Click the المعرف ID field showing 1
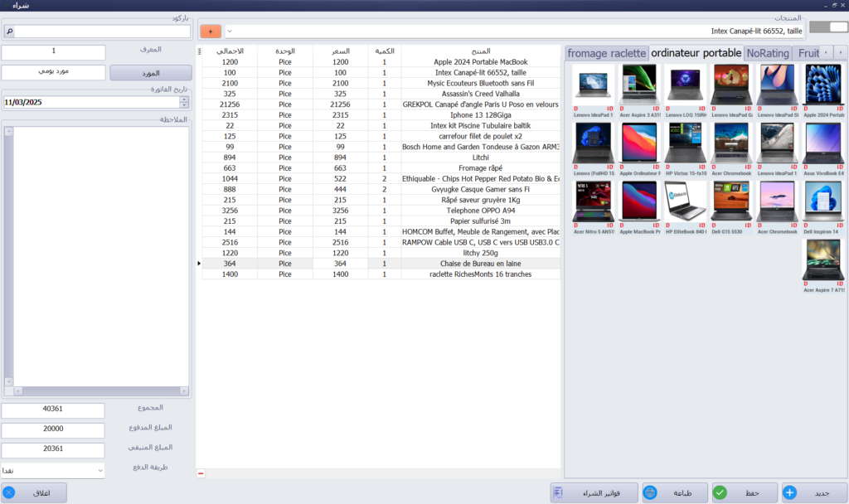This screenshot has width=849, height=504. (53, 52)
